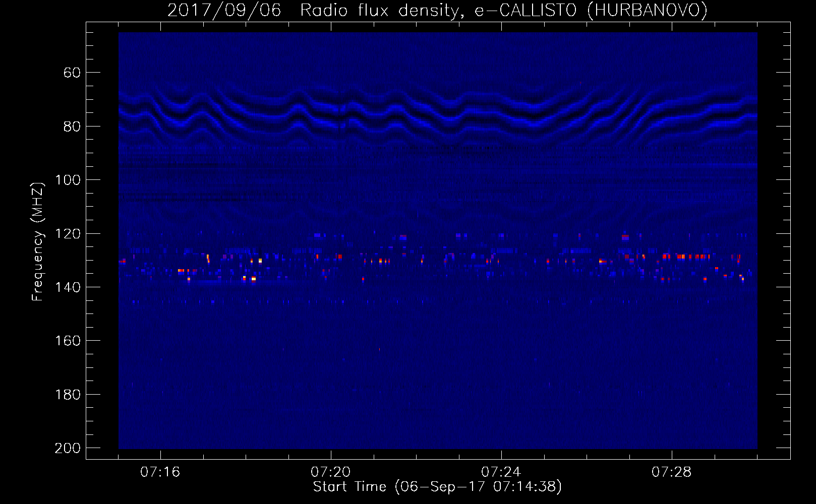
Task: Click the 07:24 time tick label
Action: [x=501, y=472]
